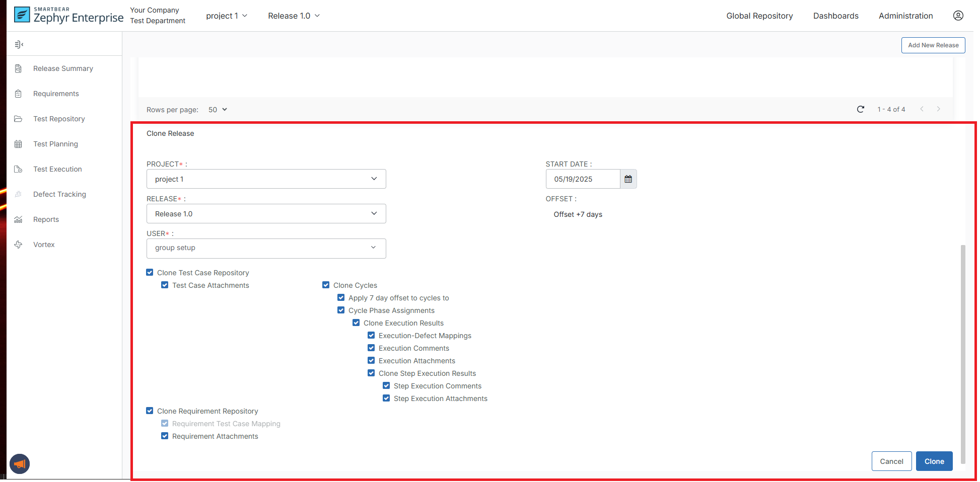Click the start date input field

pos(583,179)
